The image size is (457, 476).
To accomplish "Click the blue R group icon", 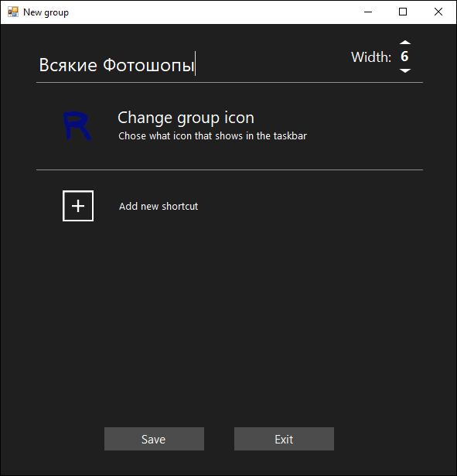I will click(x=77, y=125).
